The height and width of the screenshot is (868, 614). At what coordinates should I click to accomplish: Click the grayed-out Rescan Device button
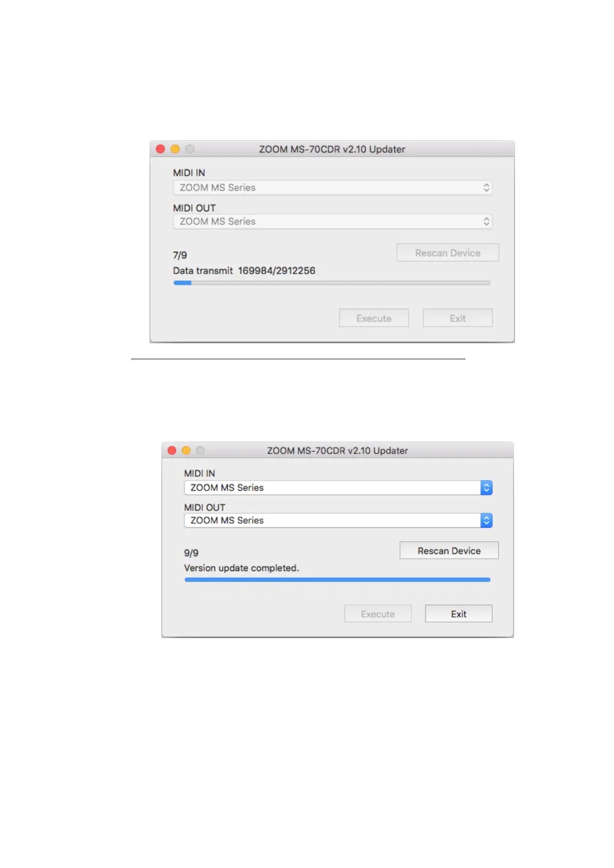447,253
